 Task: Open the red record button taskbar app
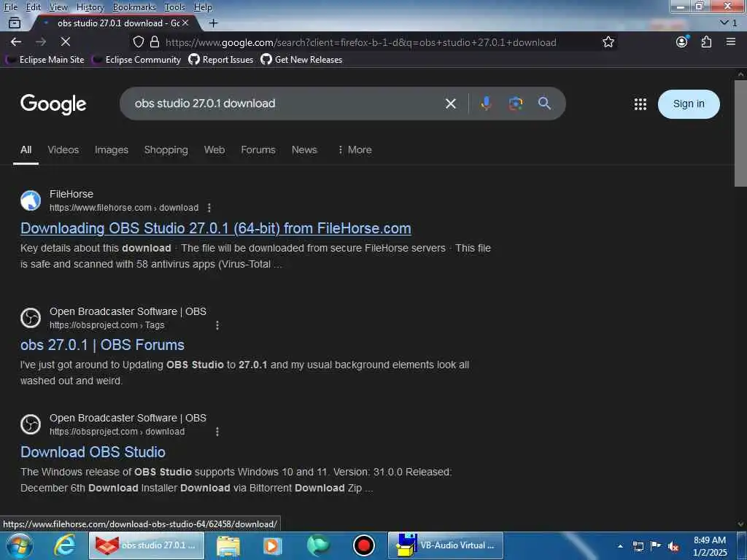[363, 545]
